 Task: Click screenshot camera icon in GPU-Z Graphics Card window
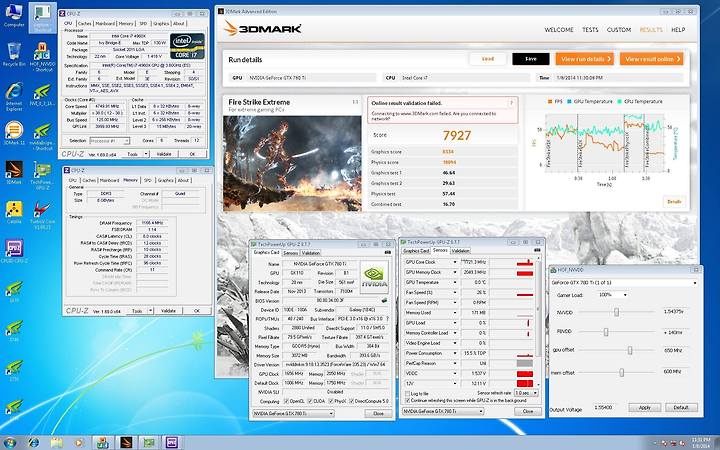tap(388, 253)
